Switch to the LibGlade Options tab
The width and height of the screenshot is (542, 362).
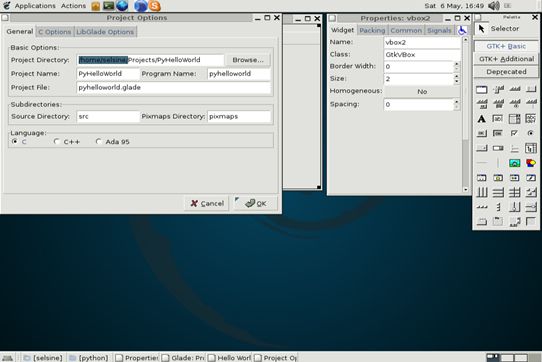click(105, 32)
